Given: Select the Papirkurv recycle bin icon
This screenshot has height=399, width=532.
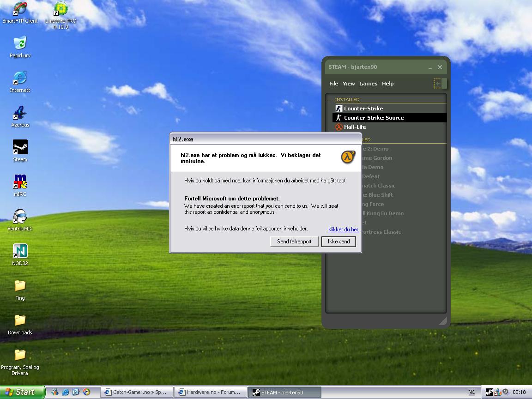Looking at the screenshot, I should (20, 47).
